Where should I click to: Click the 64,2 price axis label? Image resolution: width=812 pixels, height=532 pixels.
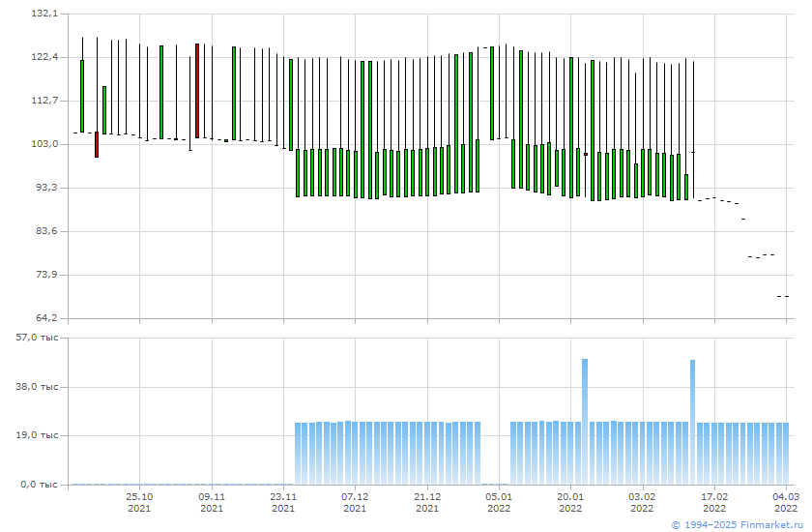pos(46,317)
